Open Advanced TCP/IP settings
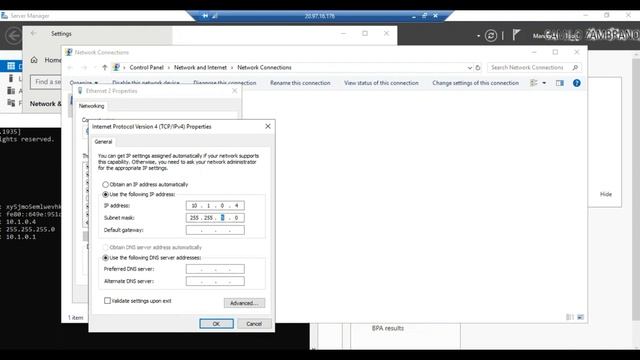 tap(244, 303)
